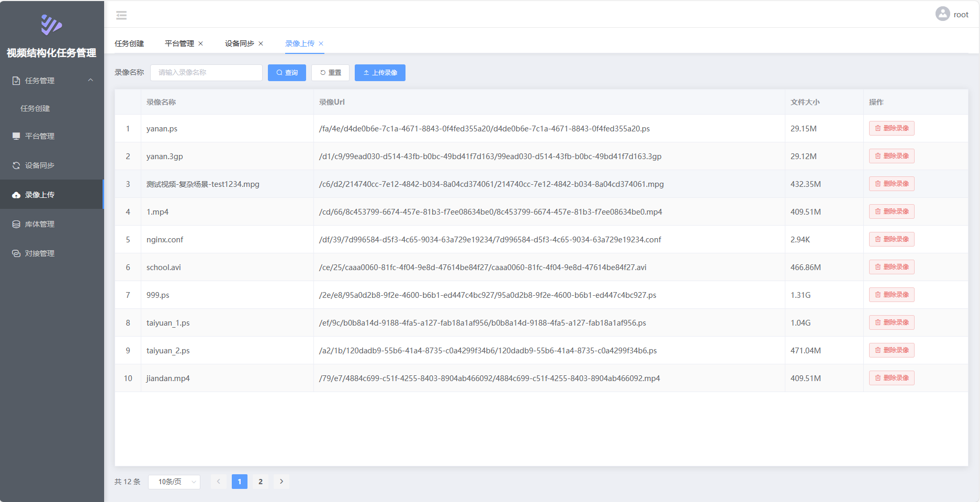Open the 10条/页 page size dropdown

[x=174, y=482]
